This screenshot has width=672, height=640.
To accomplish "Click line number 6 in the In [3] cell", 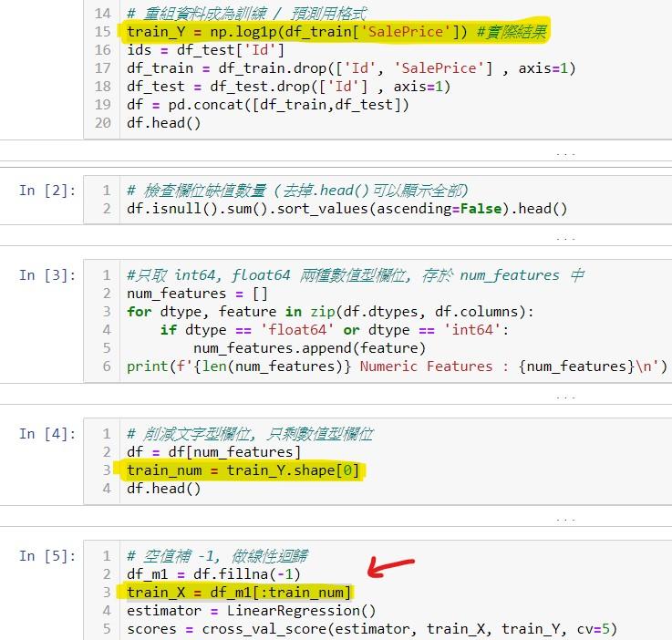I will 107,366.
